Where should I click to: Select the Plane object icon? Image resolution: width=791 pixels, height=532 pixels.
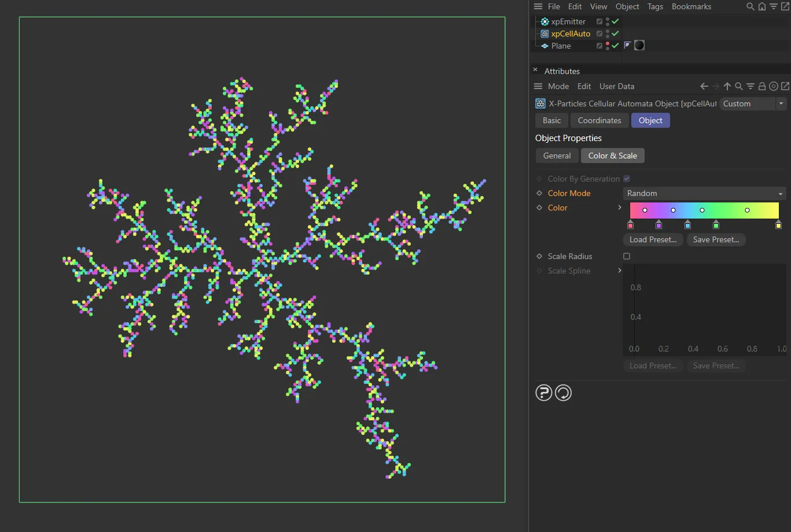pos(544,46)
